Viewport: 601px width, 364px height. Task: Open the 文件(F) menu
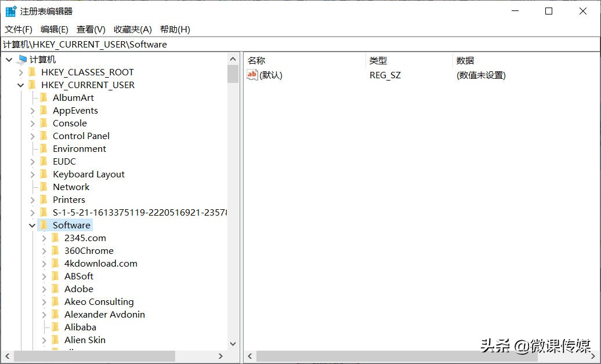click(x=18, y=29)
